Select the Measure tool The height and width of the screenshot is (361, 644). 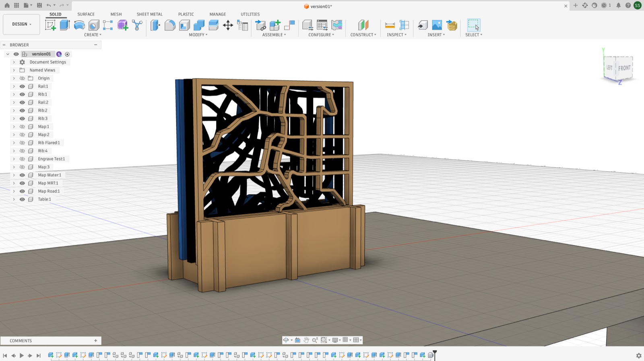coord(390,25)
